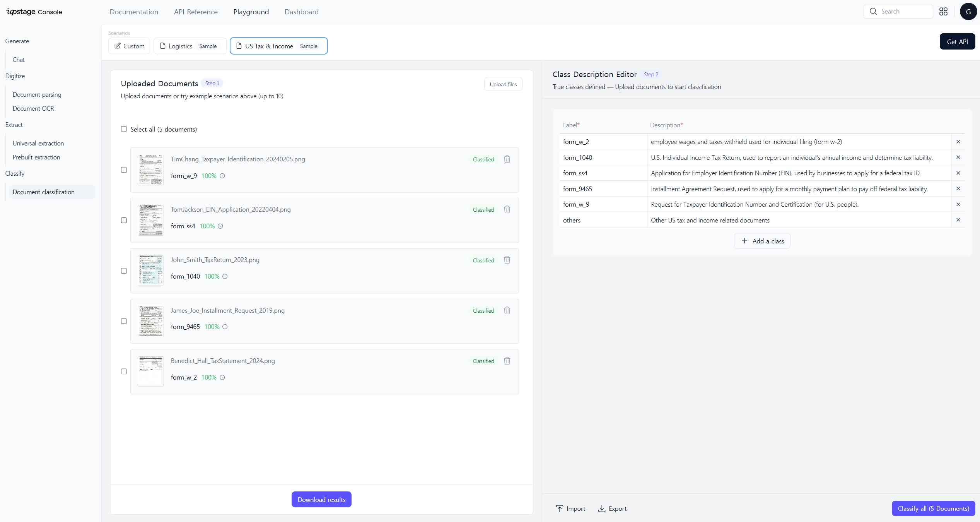Click the Import upload icon
This screenshot has height=522, width=980.
coord(559,508)
